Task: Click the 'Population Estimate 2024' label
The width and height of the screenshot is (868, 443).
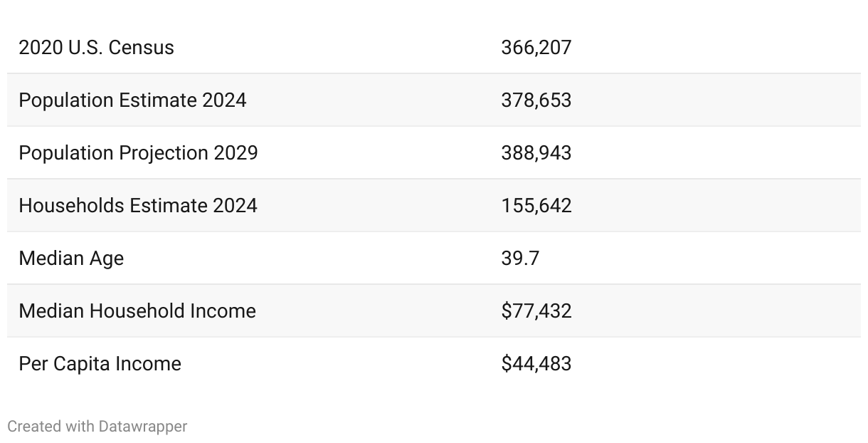Action: pyautogui.click(x=132, y=100)
